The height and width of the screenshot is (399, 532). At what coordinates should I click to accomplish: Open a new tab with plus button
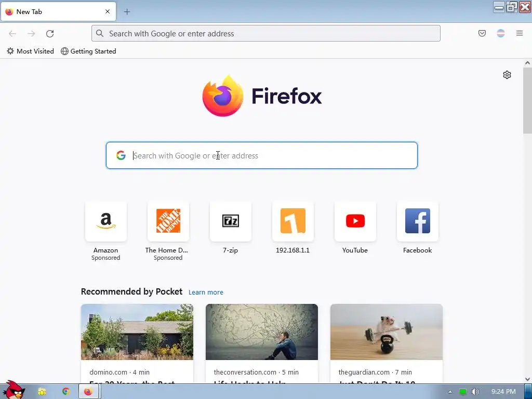[127, 12]
